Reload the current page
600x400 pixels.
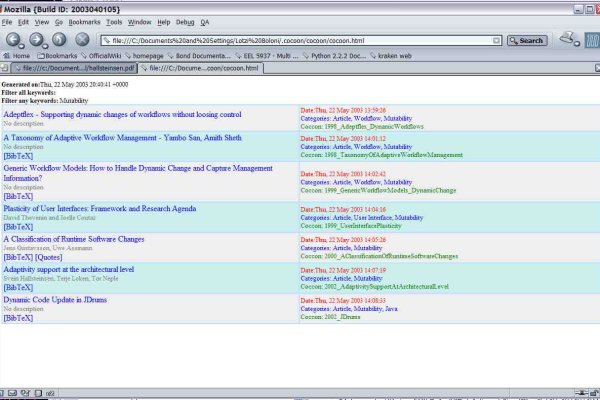pos(59,40)
